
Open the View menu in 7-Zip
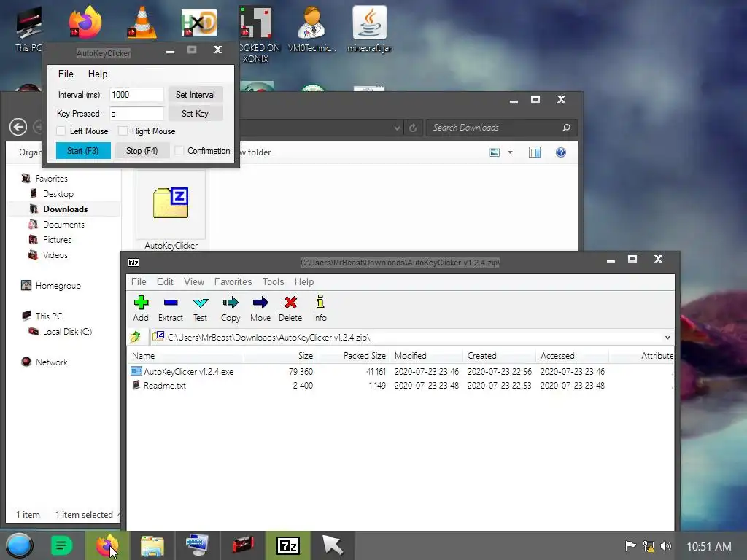coord(194,281)
